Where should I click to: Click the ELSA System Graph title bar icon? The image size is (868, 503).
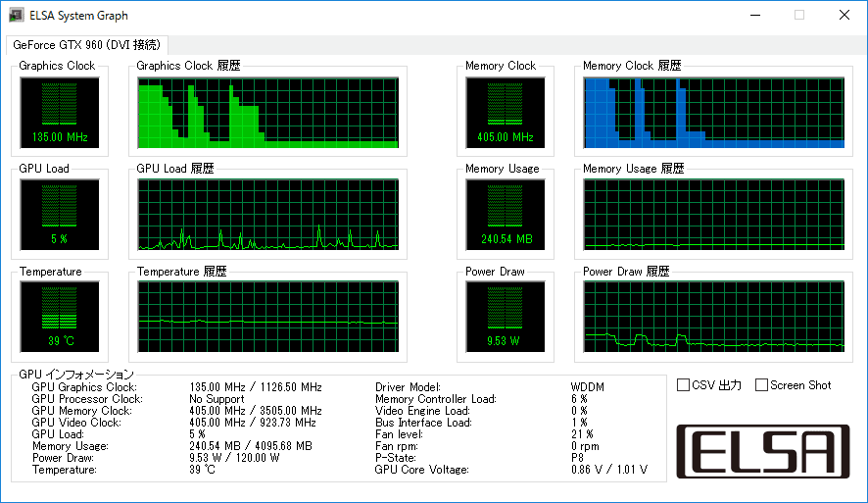[17, 15]
